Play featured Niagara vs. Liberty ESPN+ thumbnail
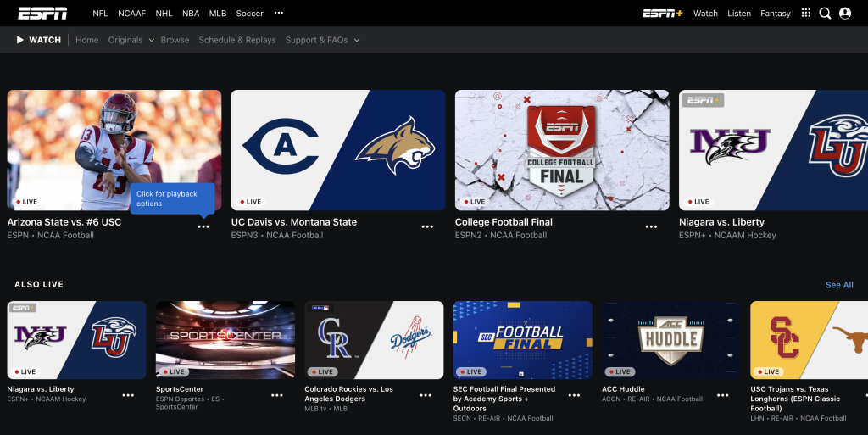Image resolution: width=868 pixels, height=435 pixels. pos(773,150)
